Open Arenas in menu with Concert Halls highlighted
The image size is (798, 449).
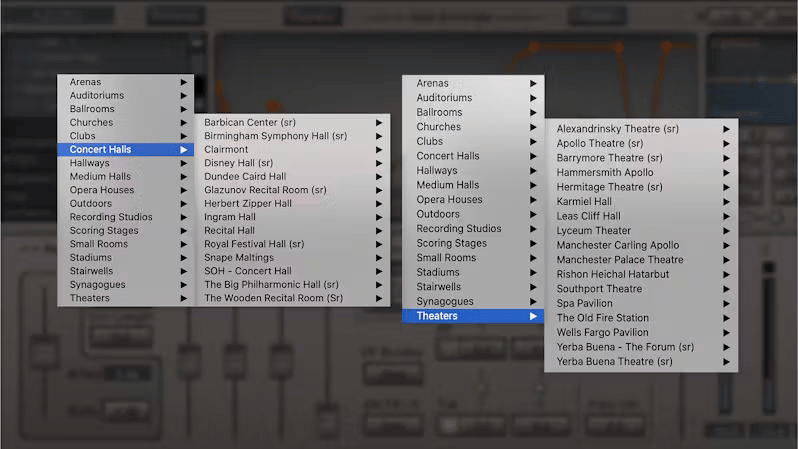coord(126,82)
